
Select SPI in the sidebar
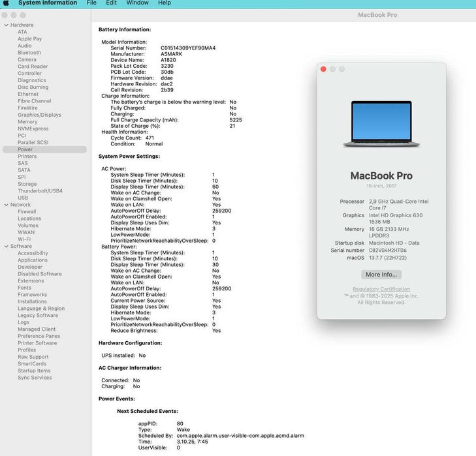(x=22, y=177)
